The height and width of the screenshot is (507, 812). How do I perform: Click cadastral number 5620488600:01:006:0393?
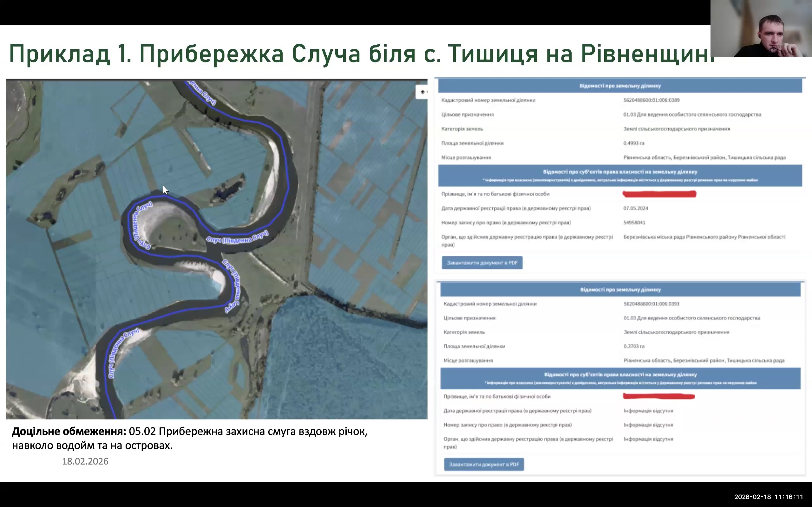(651, 304)
